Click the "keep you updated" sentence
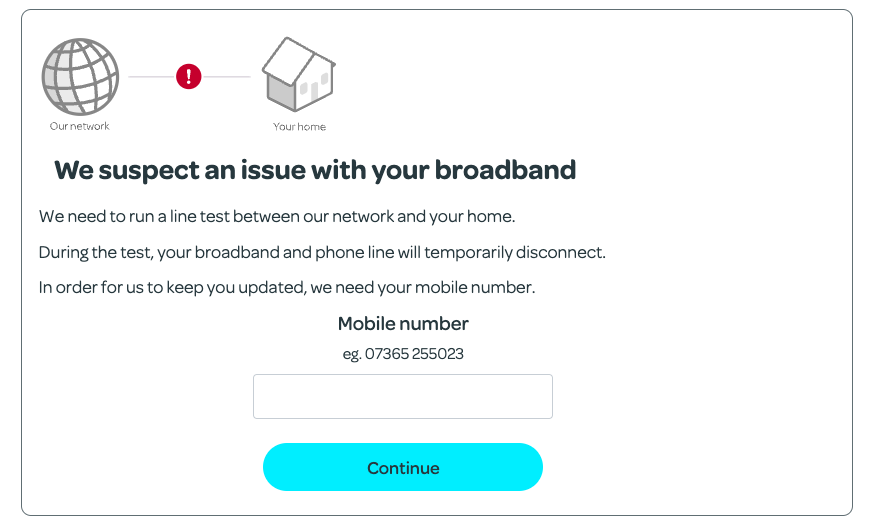 tap(287, 288)
